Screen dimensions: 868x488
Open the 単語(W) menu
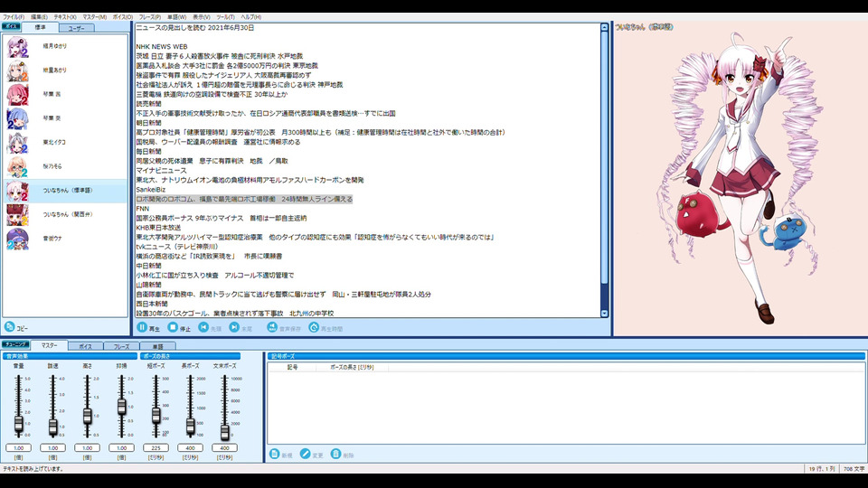(x=176, y=17)
